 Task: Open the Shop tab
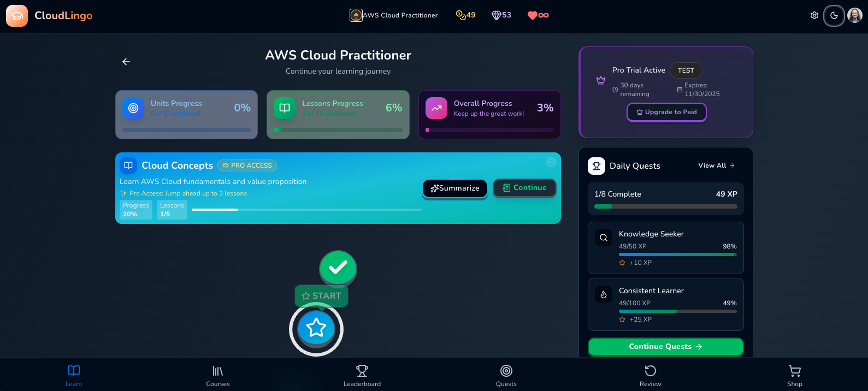click(795, 376)
